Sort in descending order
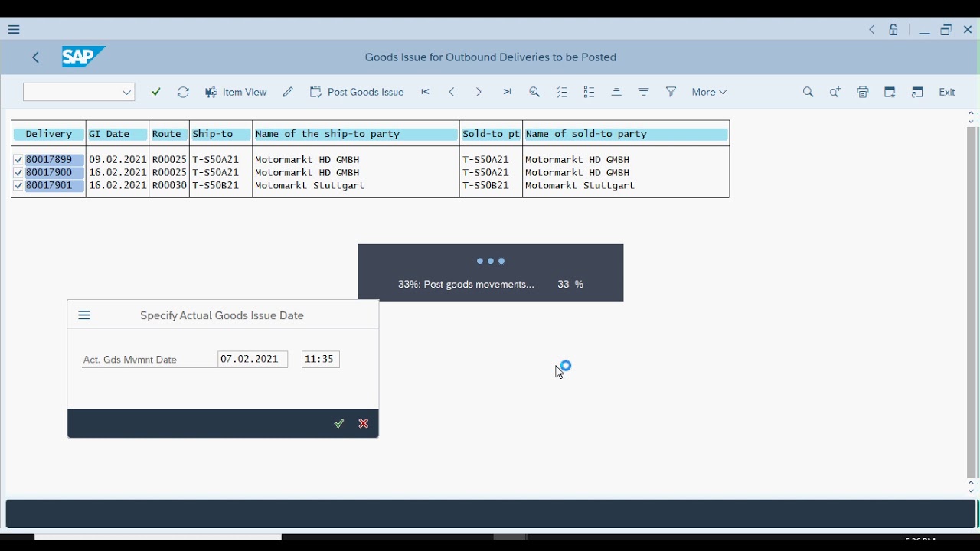Screen dimensions: 980x551 tap(644, 92)
